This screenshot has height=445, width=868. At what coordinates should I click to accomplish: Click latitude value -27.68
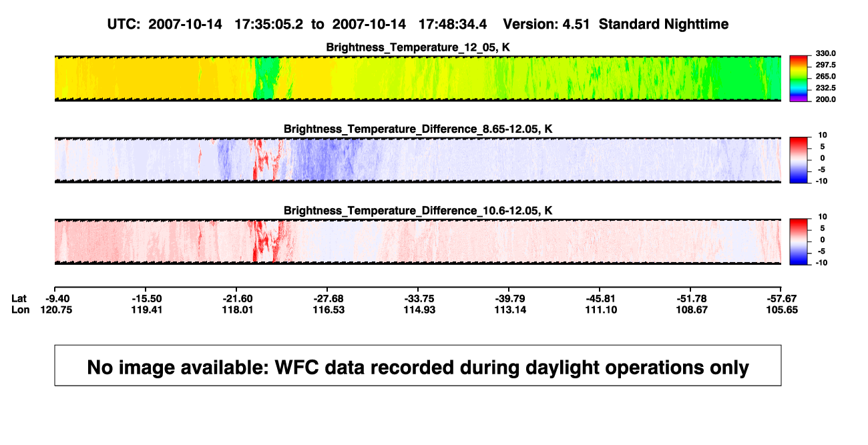(x=327, y=298)
